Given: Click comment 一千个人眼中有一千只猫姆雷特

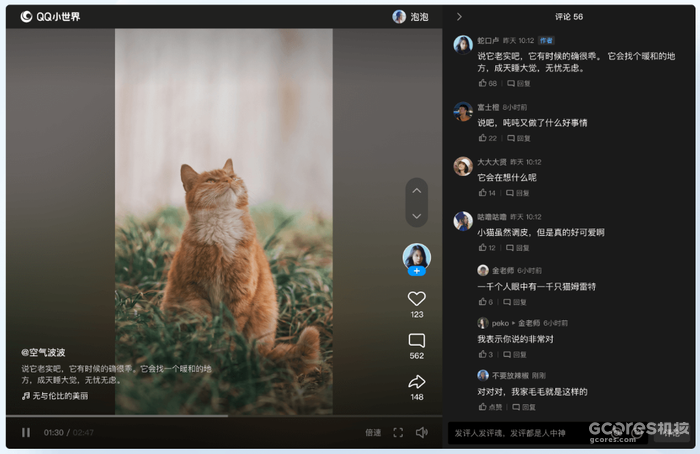Looking at the screenshot, I should click(537, 287).
